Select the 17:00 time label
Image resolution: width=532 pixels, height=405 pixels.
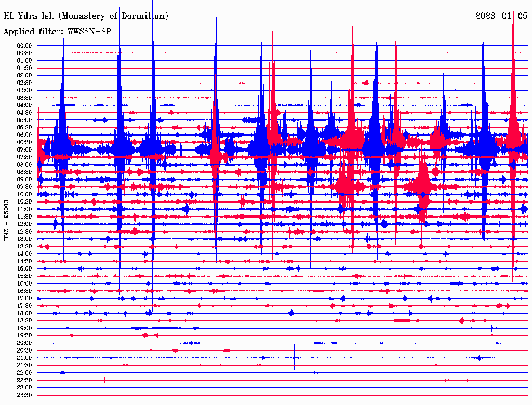tap(24, 299)
